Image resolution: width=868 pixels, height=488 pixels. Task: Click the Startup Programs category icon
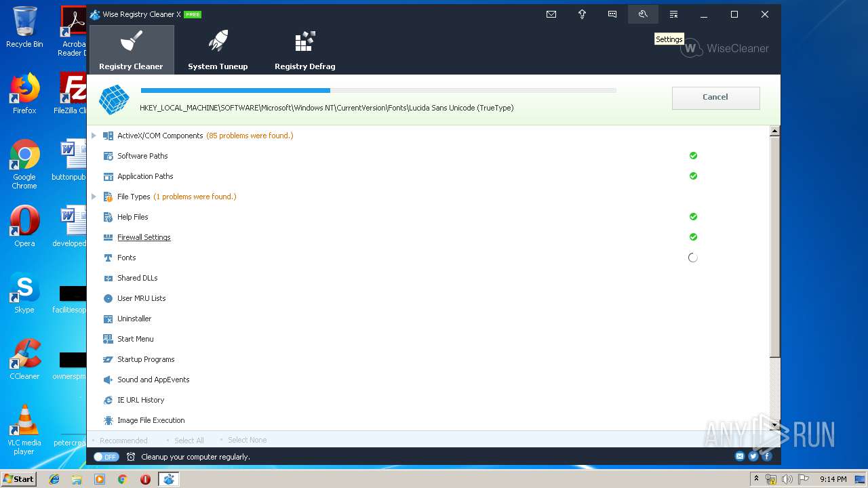[108, 359]
